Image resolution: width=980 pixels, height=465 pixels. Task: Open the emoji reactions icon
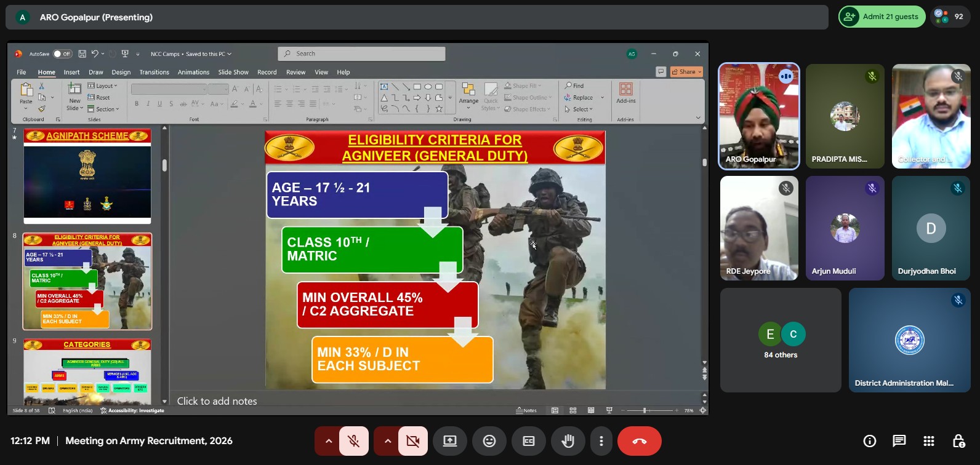pyautogui.click(x=489, y=441)
